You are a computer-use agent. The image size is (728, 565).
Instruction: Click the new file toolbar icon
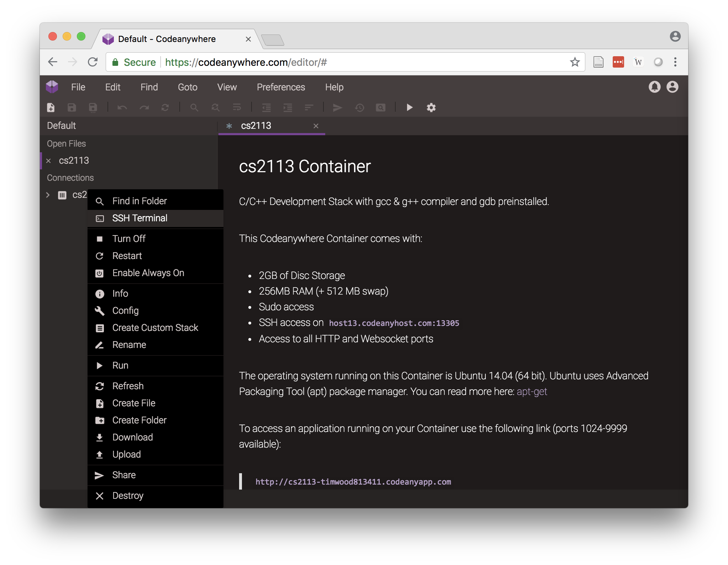tap(51, 107)
